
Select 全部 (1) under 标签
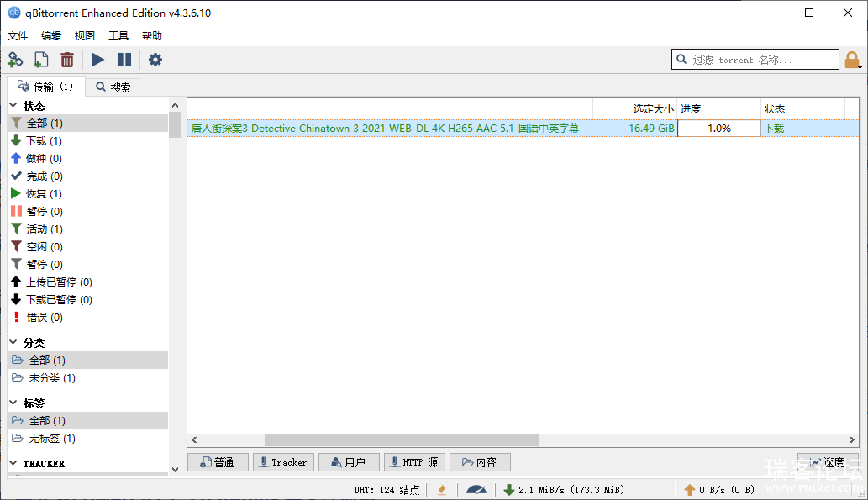pos(88,421)
